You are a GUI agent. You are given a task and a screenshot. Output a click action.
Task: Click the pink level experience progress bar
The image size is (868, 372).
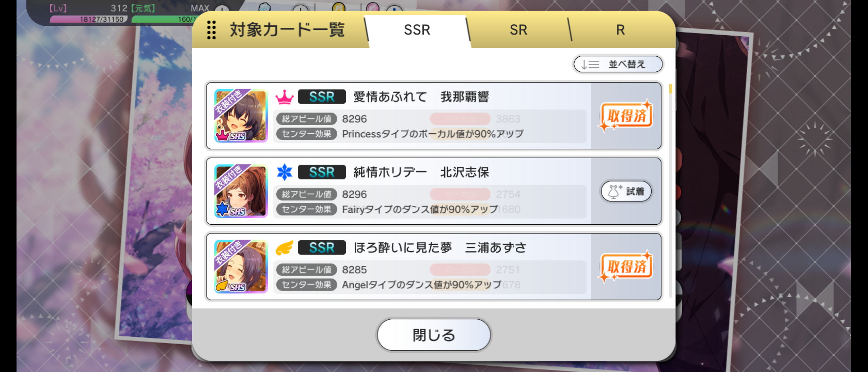click(89, 19)
